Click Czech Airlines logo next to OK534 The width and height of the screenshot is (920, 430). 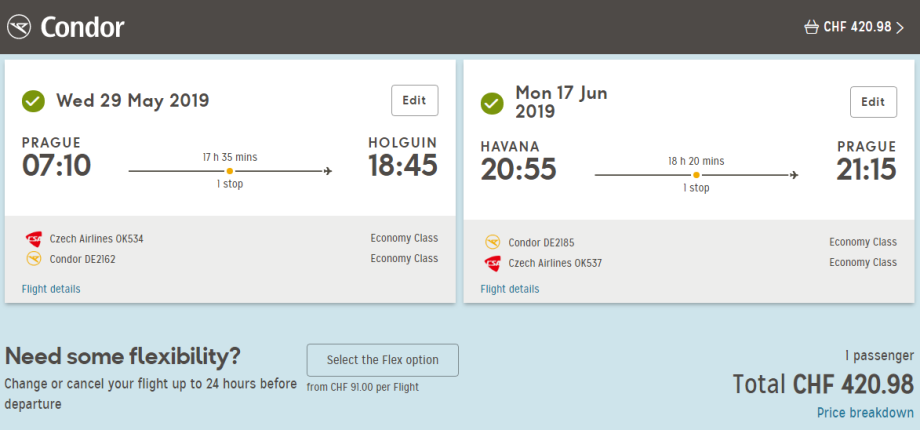pos(34,239)
